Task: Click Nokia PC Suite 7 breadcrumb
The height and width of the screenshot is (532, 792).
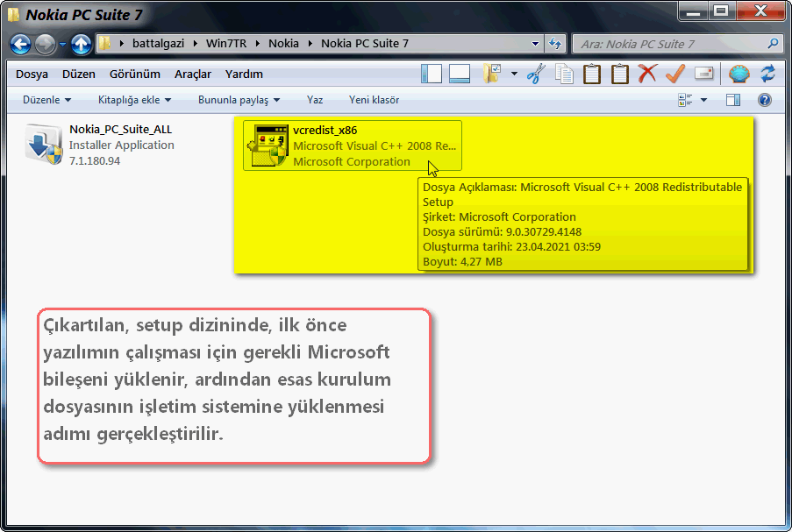Action: pos(365,44)
